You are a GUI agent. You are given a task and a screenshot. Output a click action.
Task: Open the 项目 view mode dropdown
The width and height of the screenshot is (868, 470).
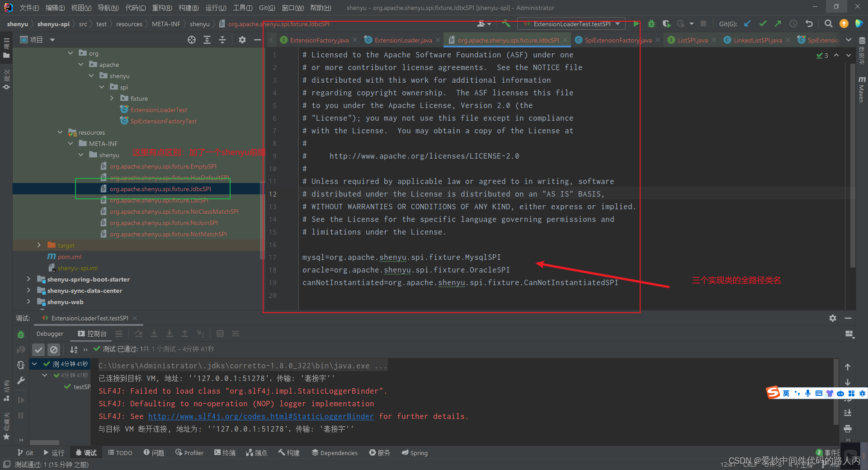coord(52,40)
